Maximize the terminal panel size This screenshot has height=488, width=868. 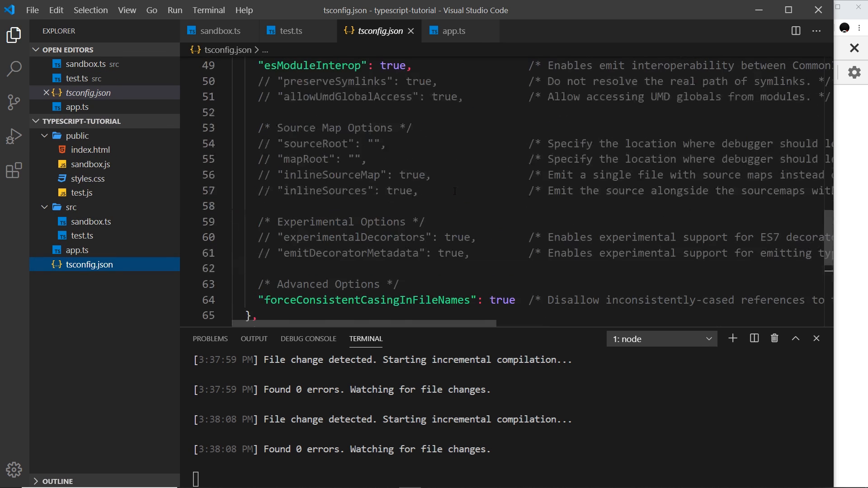point(796,338)
